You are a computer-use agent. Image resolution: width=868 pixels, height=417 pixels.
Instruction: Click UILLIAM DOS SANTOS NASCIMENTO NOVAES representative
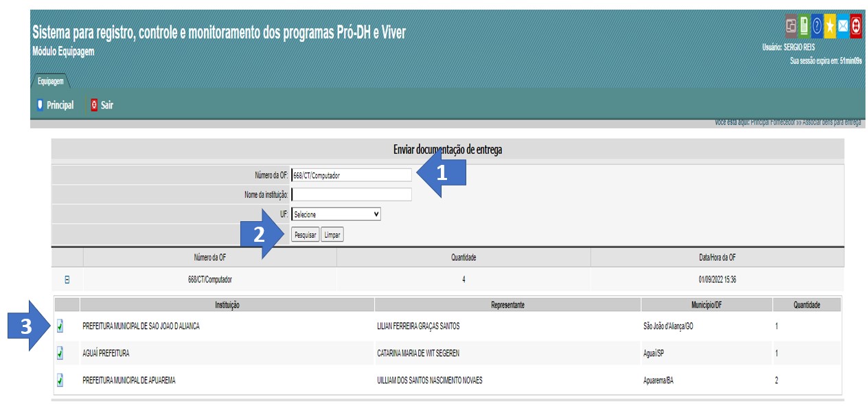click(x=430, y=380)
